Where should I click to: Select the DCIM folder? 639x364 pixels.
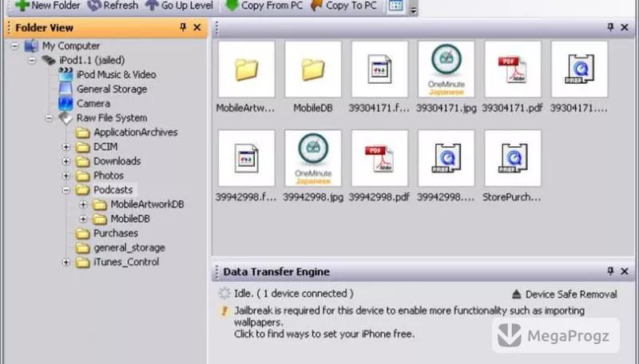click(x=105, y=147)
